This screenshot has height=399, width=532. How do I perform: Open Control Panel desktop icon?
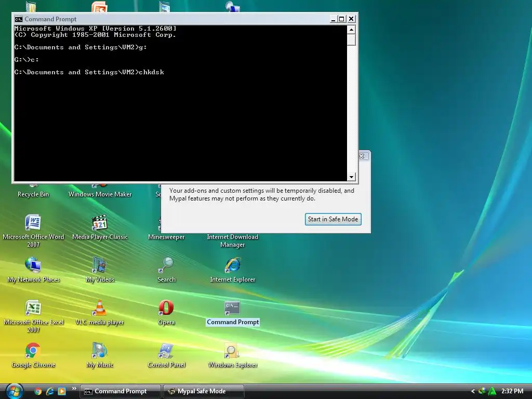pos(166,351)
